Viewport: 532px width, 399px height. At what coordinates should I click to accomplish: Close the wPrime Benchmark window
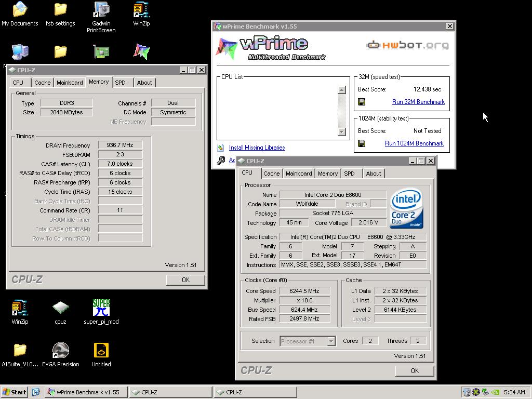(449, 26)
